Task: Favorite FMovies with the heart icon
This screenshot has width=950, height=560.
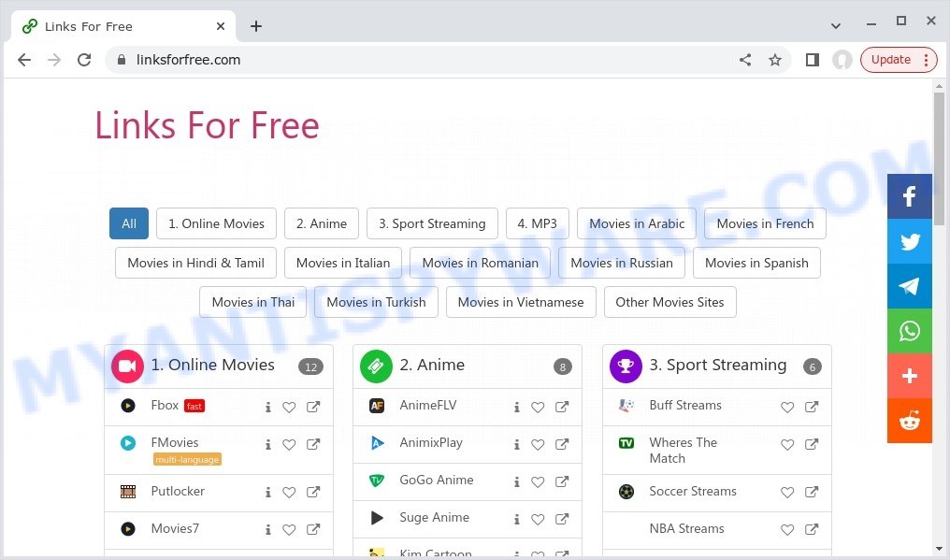Action: click(x=289, y=445)
